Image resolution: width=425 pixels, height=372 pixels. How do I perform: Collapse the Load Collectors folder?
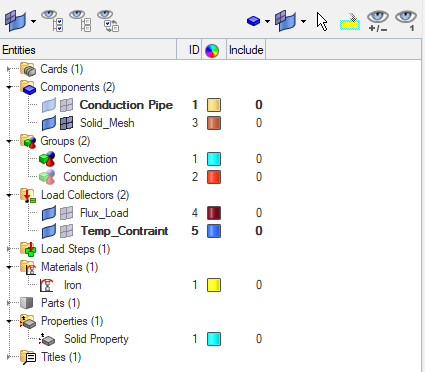tap(9, 195)
